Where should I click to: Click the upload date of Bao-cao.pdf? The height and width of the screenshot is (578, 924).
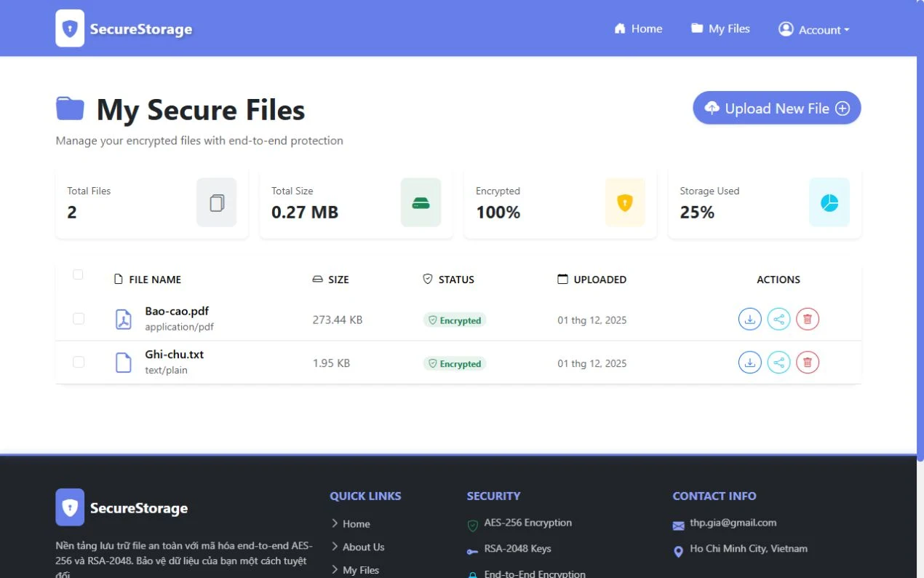point(592,320)
